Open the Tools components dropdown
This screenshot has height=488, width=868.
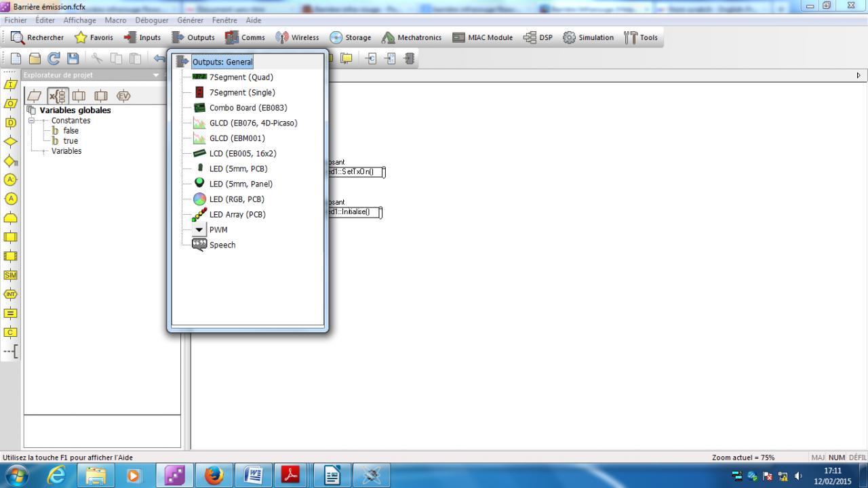(x=641, y=38)
